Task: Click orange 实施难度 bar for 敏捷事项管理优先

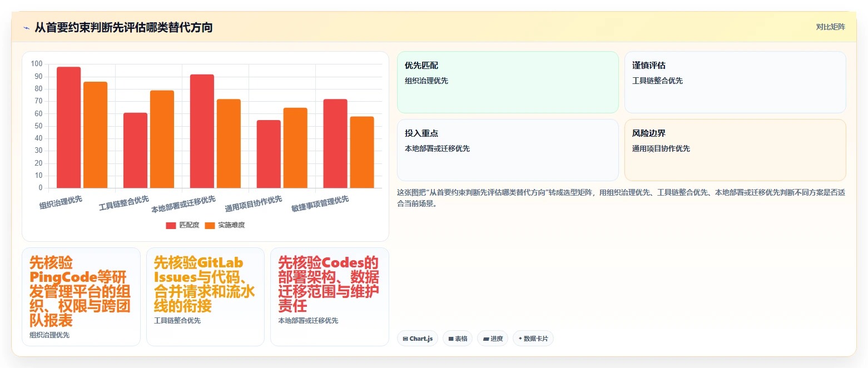Action: (x=362, y=152)
